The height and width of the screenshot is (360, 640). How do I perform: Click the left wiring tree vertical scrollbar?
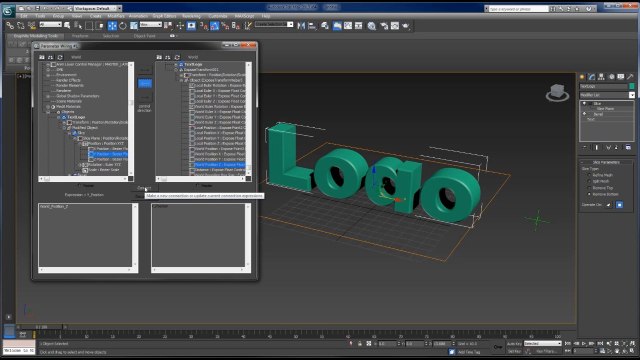coord(131,119)
